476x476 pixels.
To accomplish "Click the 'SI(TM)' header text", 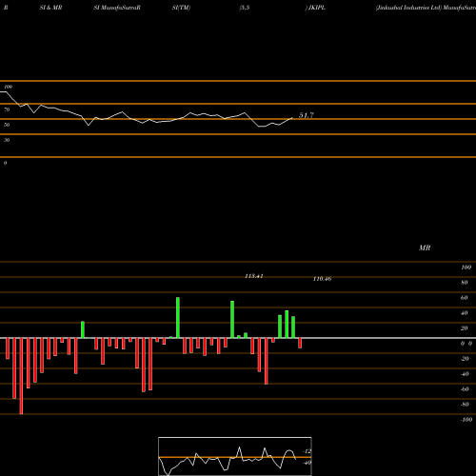I will point(181,8).
